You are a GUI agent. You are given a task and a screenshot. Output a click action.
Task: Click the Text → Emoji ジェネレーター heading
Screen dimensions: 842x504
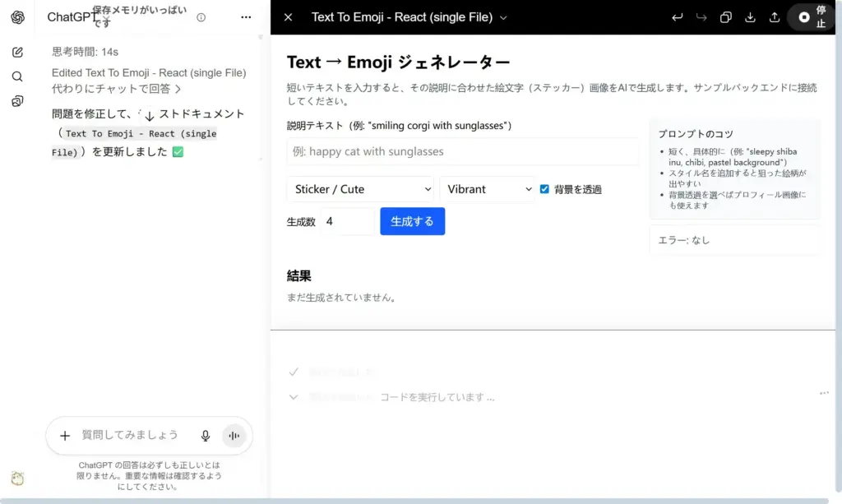(399, 62)
